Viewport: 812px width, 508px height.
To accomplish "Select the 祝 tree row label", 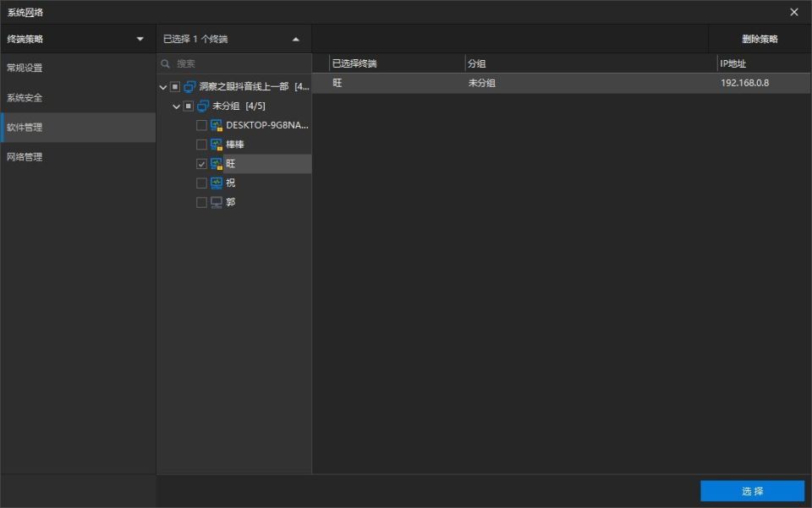I will point(230,183).
